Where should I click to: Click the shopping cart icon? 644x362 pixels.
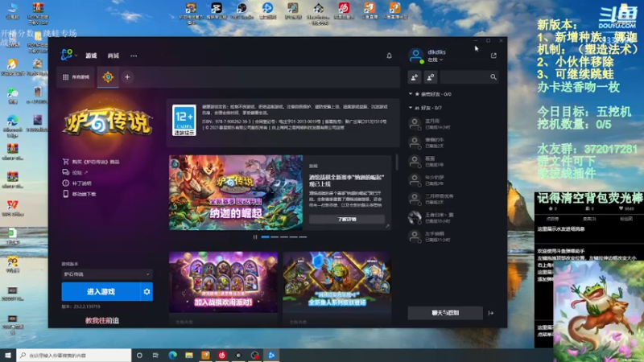[x=66, y=162]
